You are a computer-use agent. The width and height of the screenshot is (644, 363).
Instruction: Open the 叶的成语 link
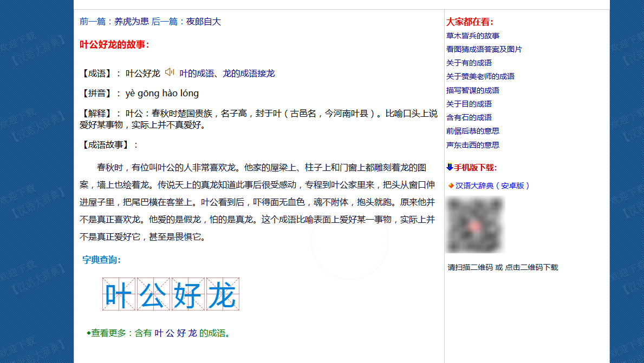(197, 73)
